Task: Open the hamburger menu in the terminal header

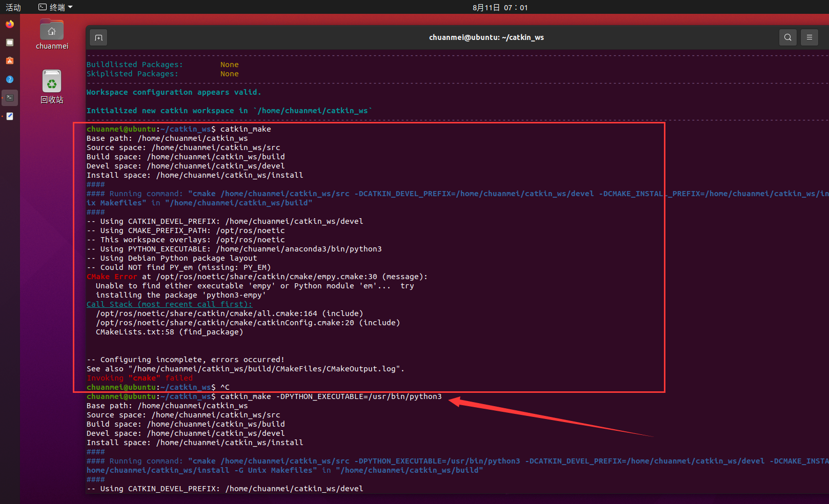Action: tap(810, 37)
